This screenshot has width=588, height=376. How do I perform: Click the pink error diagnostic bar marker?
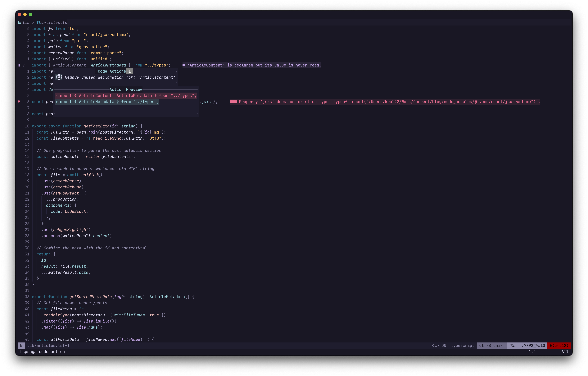233,102
